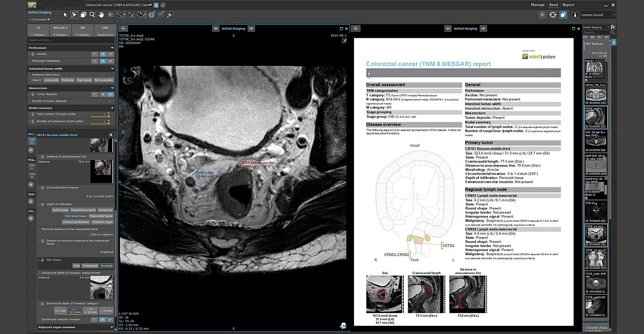Select Low-grade intestinal obstruction
The height and width of the screenshot is (334, 644).
51,80
